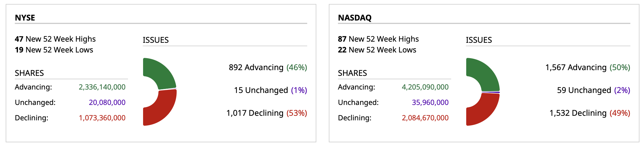The height and width of the screenshot is (150, 644).
Task: Click the 59 Unchanged (2%) issues label
Action: pos(593,90)
